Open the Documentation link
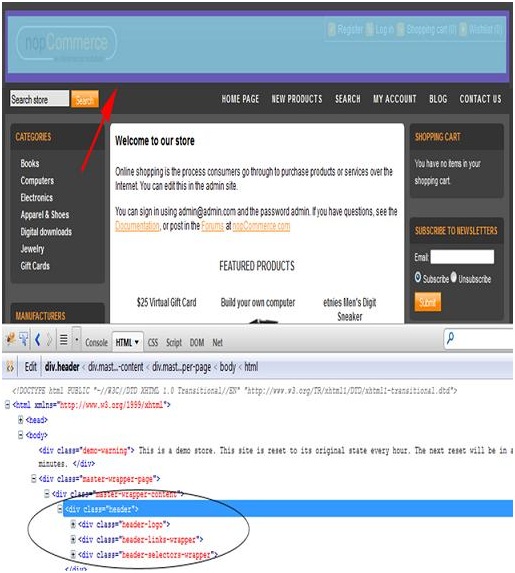This screenshot has height=573, width=515. (137, 226)
